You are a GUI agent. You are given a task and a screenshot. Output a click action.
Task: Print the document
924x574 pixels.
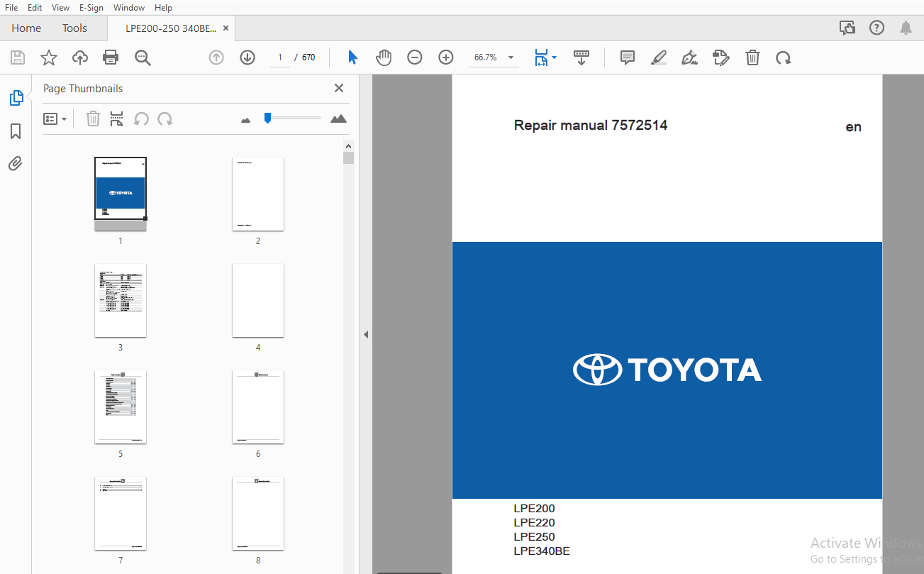(111, 57)
